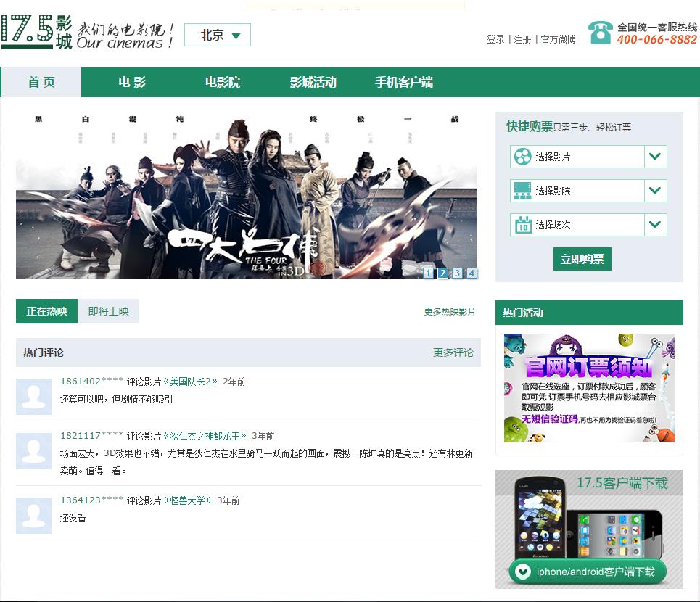Switch banner to slide 1
This screenshot has width=700, height=602.
tap(428, 273)
